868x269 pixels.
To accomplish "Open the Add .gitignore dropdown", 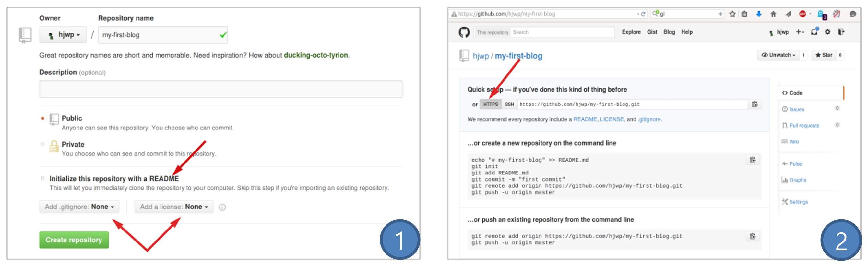I will 79,207.
